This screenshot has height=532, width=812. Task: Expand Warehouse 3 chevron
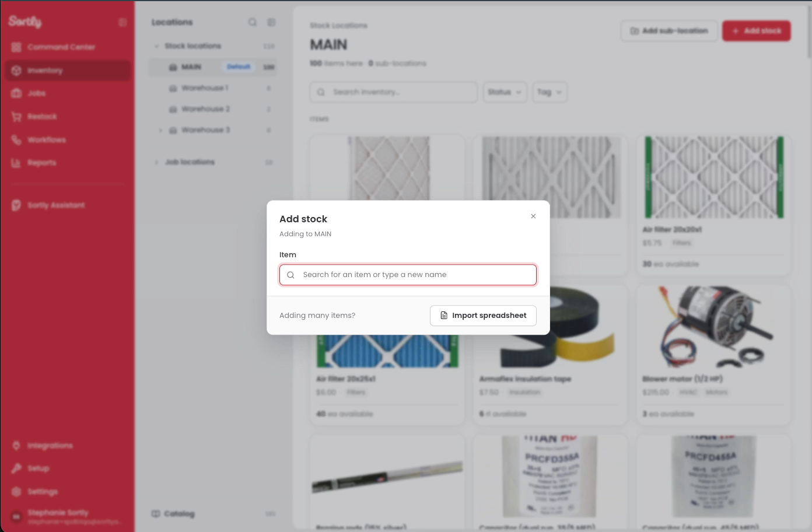pos(161,130)
